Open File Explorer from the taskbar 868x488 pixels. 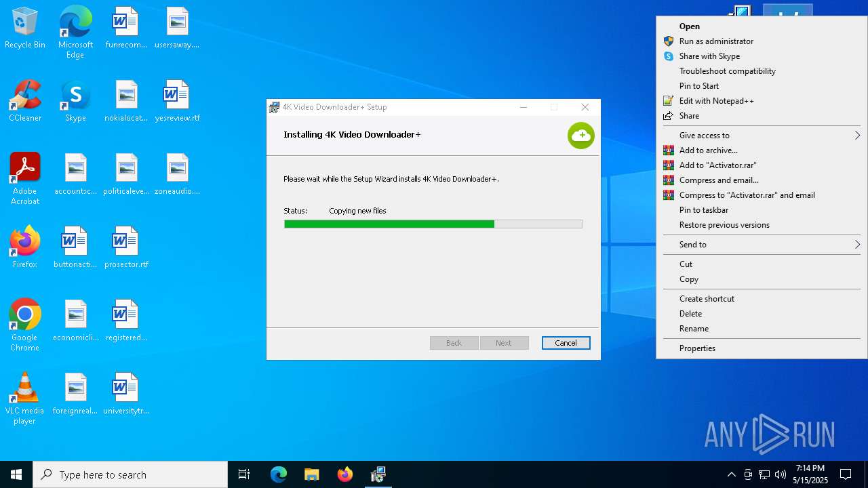click(311, 474)
